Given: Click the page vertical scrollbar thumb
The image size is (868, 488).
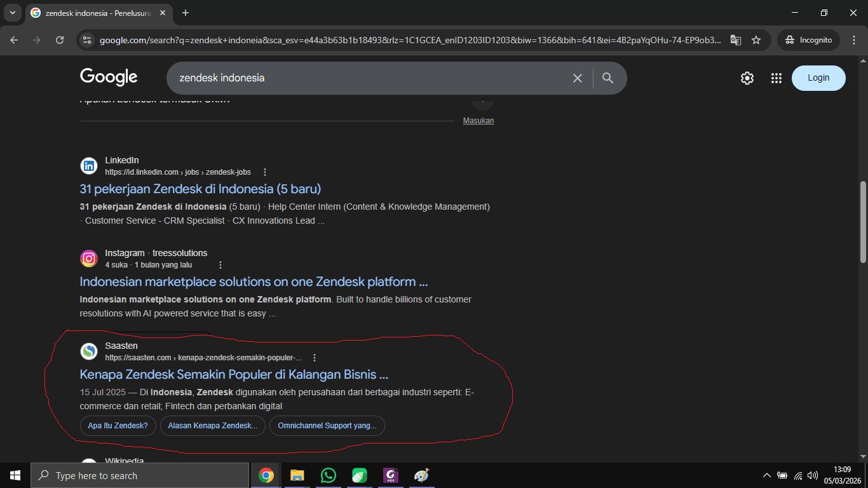Looking at the screenshot, I should (863, 222).
